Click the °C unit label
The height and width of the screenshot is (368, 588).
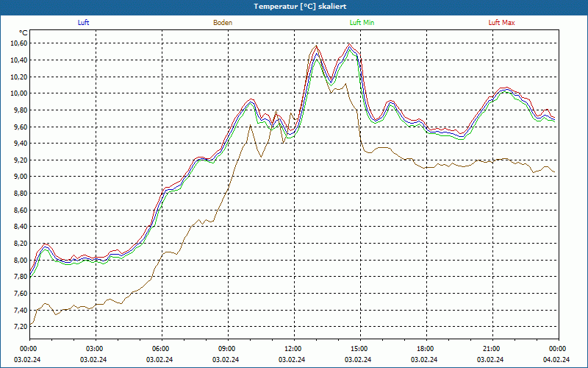point(24,33)
